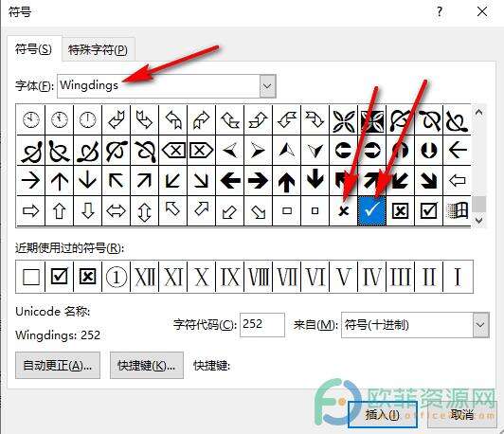Click the 字符代码 field showing 252
Image resolution: width=504 pixels, height=434 pixels.
click(x=262, y=325)
